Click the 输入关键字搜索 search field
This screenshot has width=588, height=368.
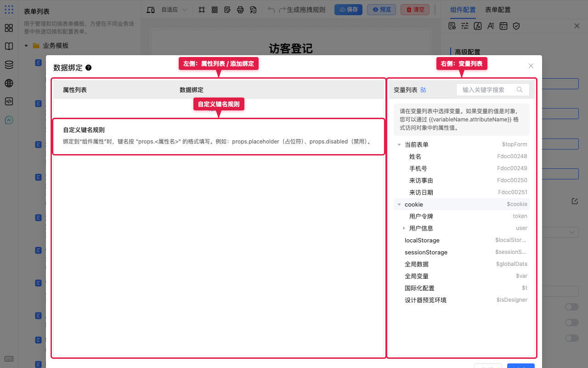point(493,90)
